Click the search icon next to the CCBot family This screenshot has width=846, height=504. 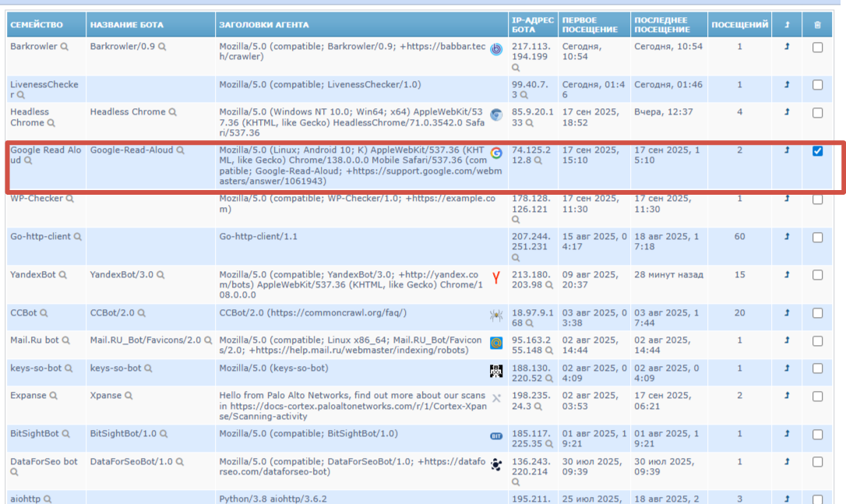44,313
